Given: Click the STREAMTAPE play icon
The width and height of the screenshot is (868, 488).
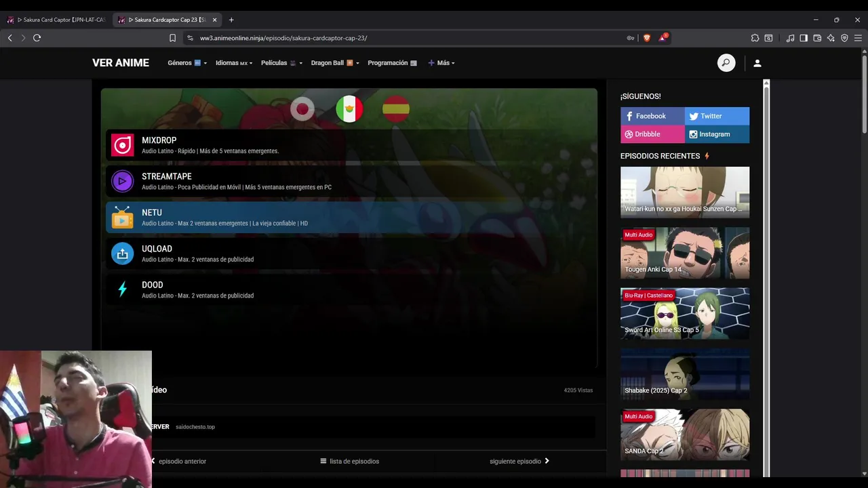Looking at the screenshot, I should click(123, 181).
